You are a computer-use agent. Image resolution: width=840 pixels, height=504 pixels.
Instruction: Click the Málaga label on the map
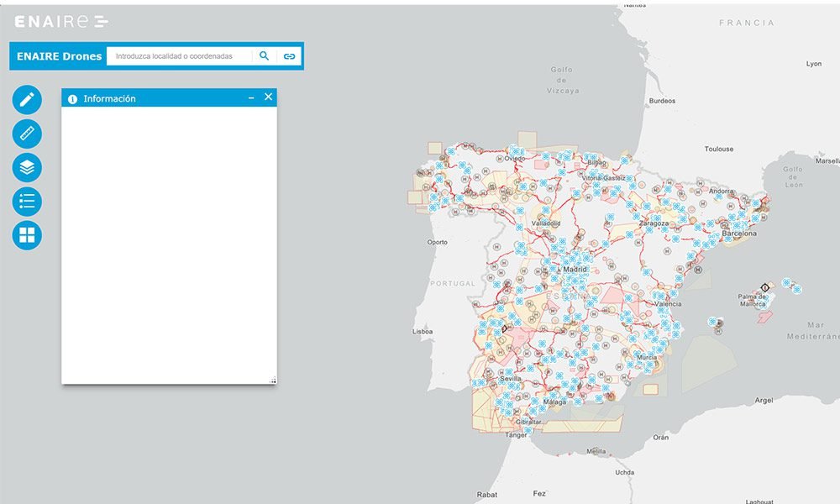point(554,402)
